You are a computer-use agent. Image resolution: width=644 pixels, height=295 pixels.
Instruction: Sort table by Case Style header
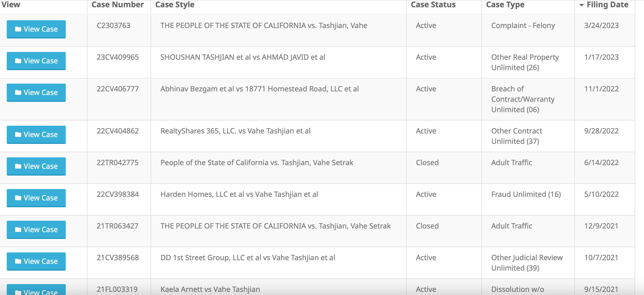click(175, 5)
